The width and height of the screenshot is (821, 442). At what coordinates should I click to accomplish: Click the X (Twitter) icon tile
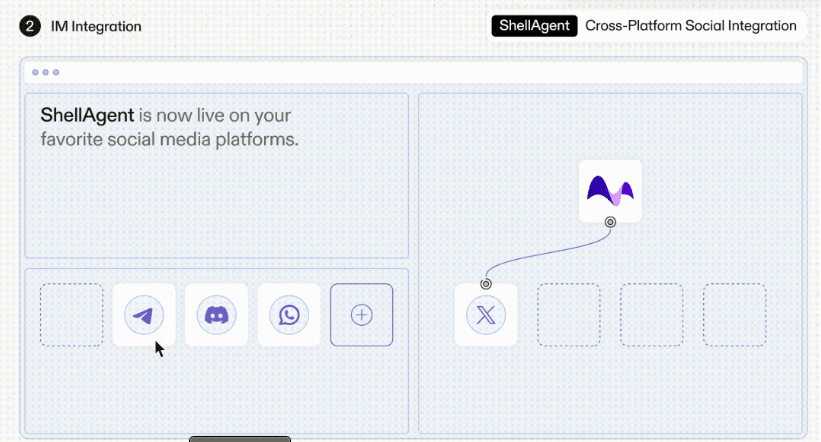click(x=486, y=315)
